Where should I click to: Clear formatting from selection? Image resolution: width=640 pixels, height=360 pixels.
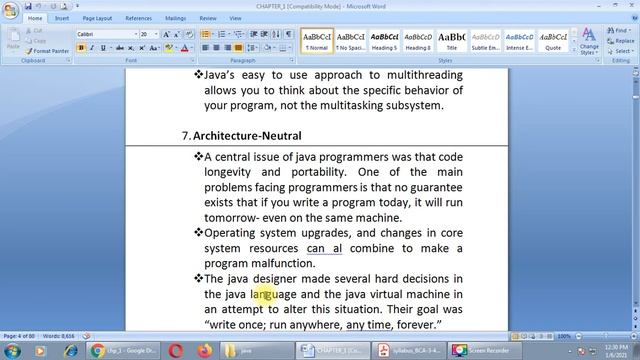tap(189, 34)
